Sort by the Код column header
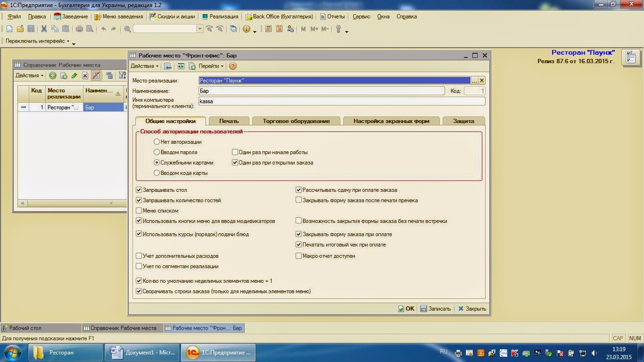644x362 pixels. pyautogui.click(x=36, y=93)
